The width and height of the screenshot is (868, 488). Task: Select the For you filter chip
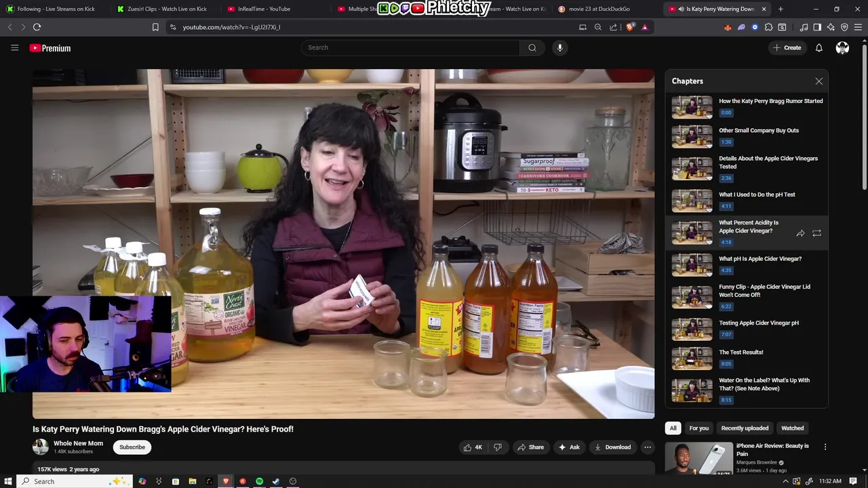[698, 428]
